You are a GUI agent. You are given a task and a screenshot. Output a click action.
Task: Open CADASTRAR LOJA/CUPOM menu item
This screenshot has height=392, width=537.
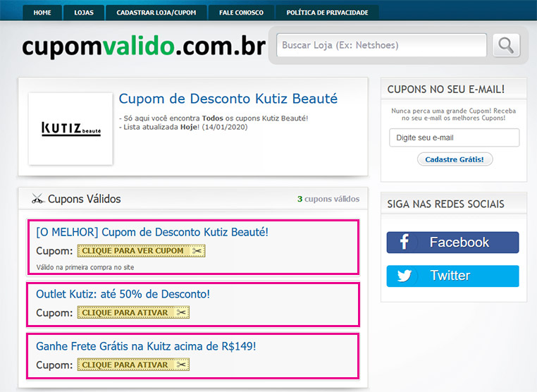point(156,13)
